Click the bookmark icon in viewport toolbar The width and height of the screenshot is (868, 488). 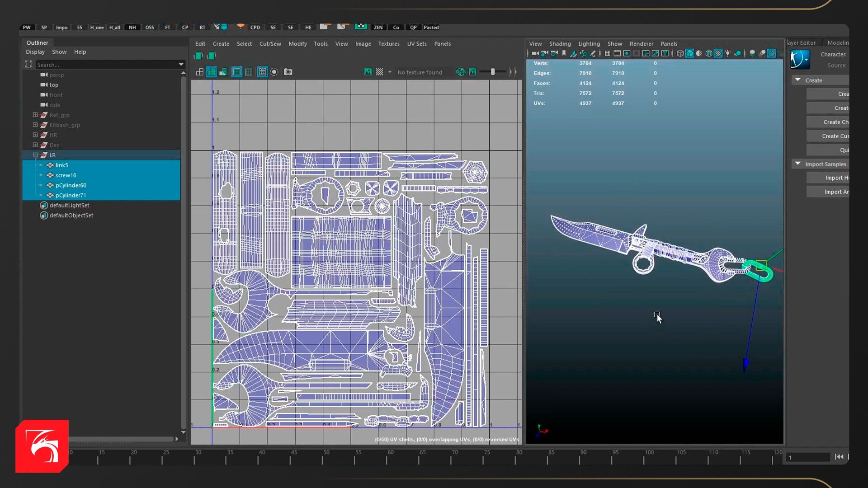564,53
